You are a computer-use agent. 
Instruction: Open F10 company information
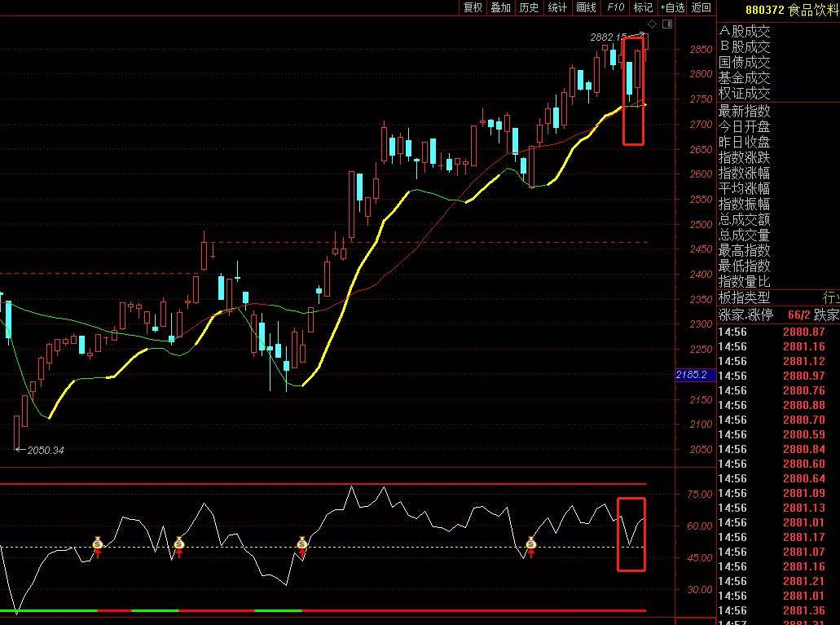615,7
